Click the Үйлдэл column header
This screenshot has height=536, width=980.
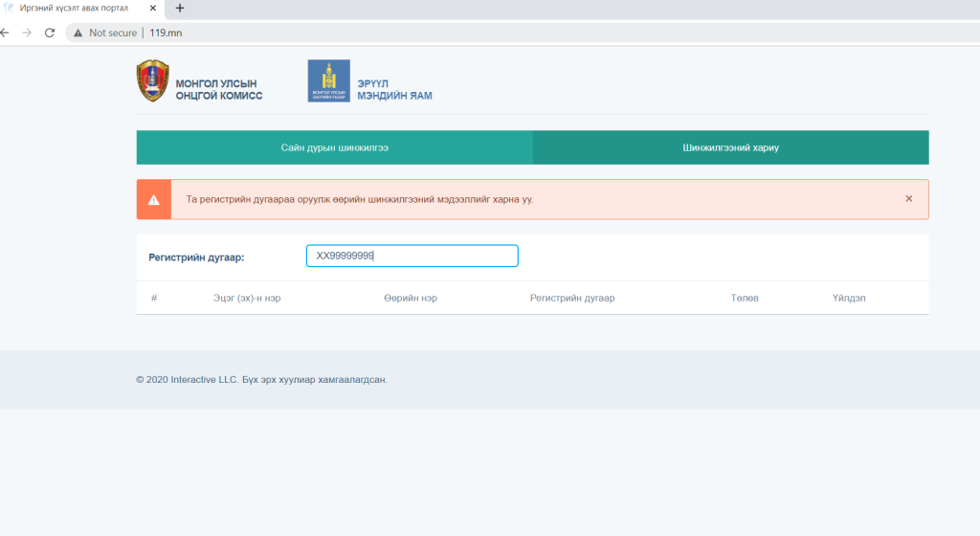[x=849, y=298]
